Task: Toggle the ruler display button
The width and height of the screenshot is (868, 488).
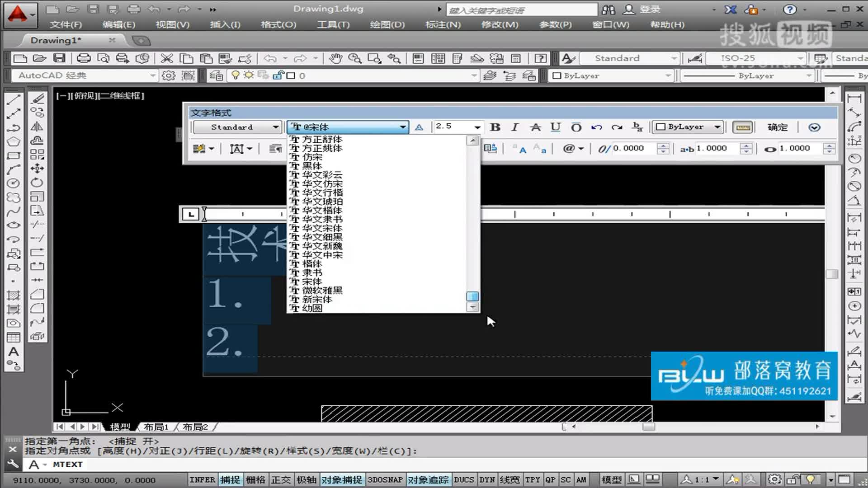Action: (743, 127)
